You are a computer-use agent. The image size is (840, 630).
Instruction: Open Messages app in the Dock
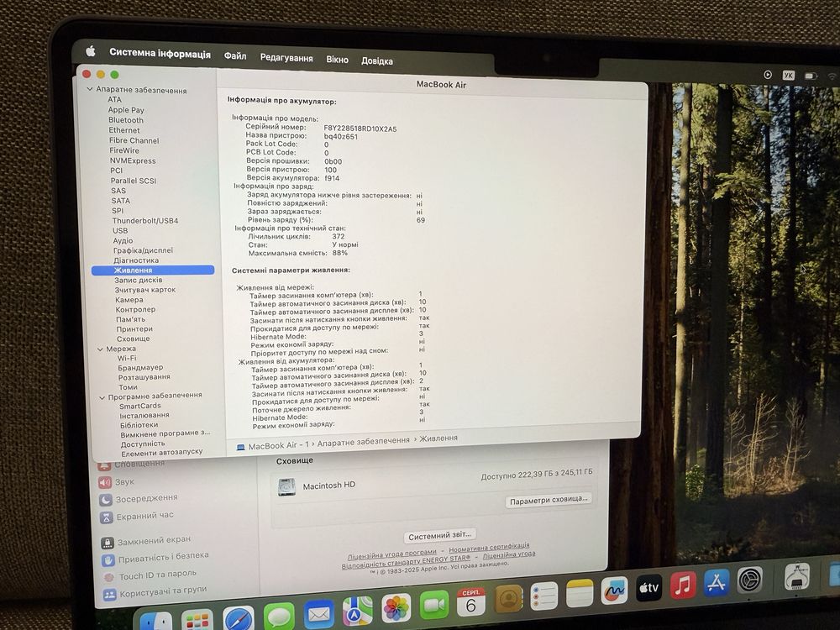tap(279, 617)
